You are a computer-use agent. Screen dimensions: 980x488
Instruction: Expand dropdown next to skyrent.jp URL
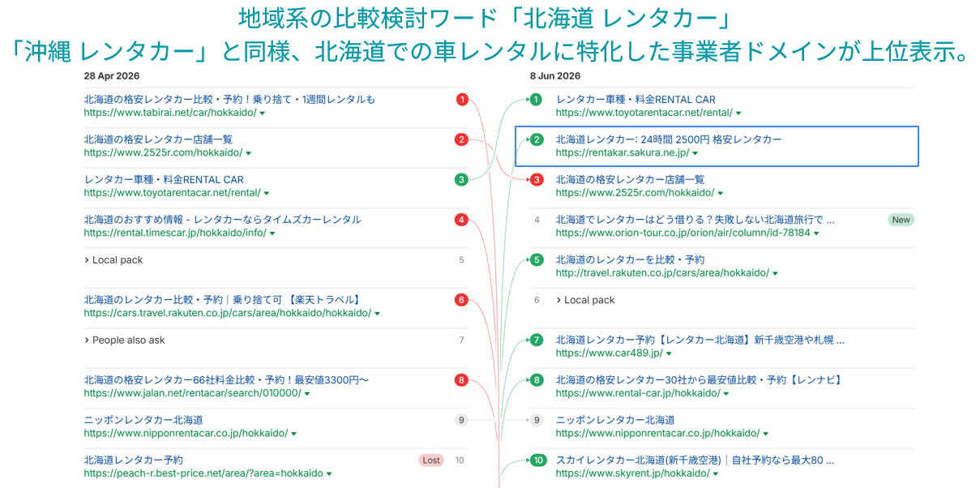point(717,474)
